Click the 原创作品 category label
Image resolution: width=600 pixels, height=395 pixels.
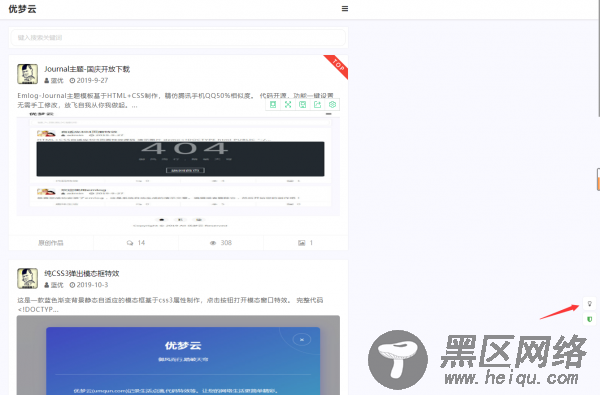coord(51,243)
